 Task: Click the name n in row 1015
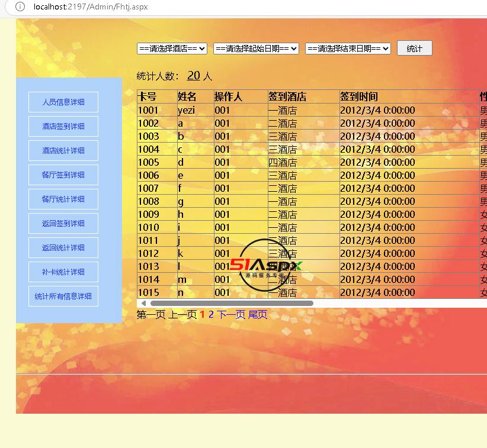click(181, 293)
